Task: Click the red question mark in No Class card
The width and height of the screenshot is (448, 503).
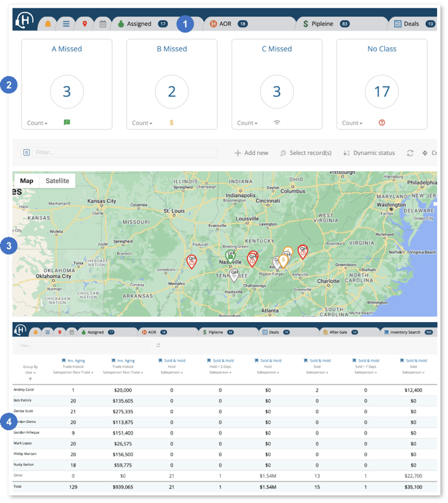Action: click(382, 122)
